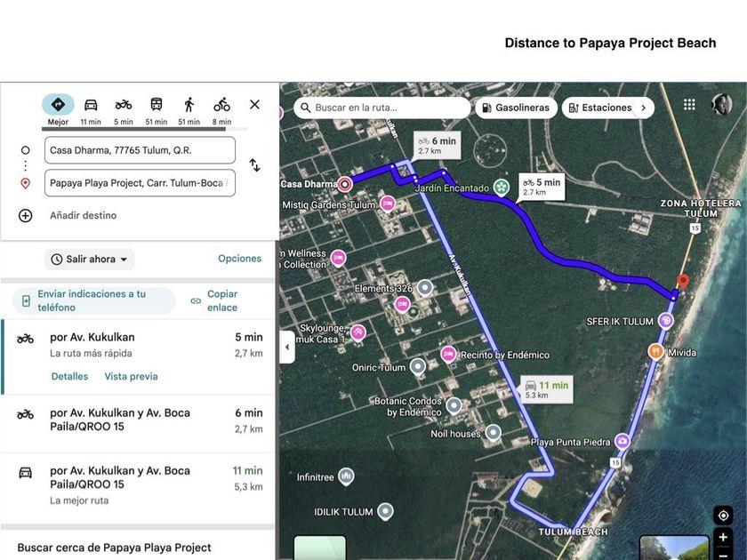The image size is (747, 560).
Task: Click the Jardín Encantado green marker
Action: [502, 188]
